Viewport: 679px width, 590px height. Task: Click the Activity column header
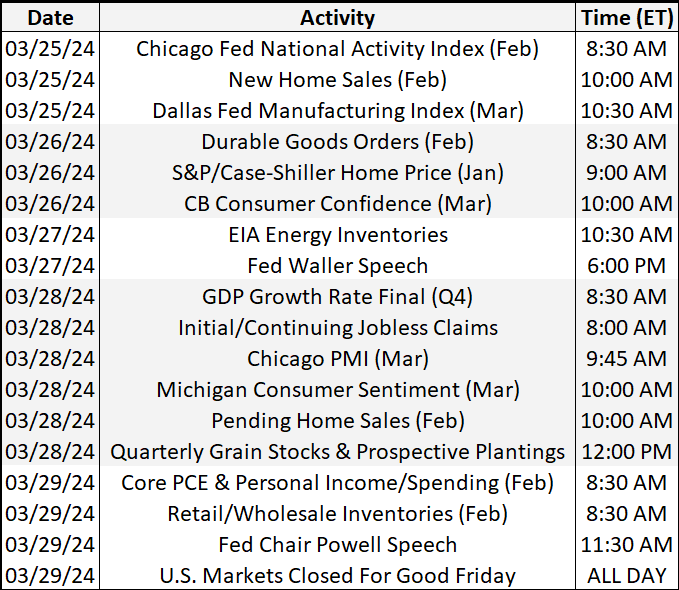pyautogui.click(x=337, y=18)
